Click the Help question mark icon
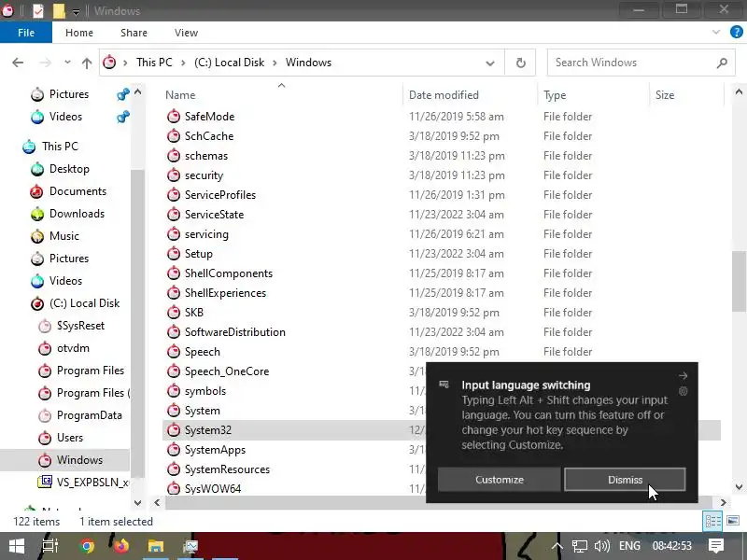This screenshot has height=560, width=747. 736,32
